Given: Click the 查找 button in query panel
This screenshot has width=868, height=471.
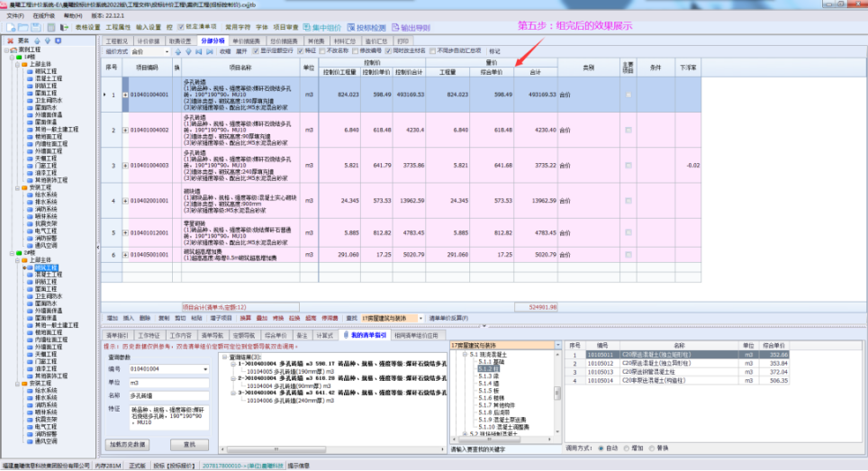Looking at the screenshot, I should [x=189, y=444].
